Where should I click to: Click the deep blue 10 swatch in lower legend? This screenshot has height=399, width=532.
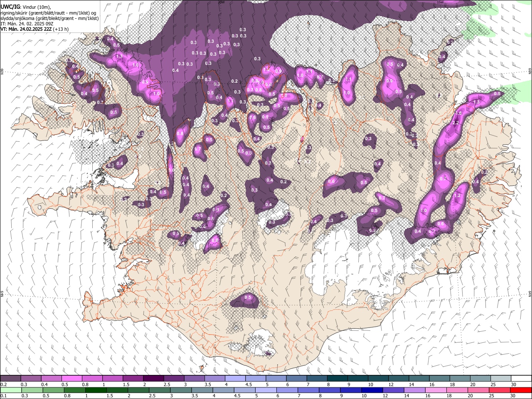tap(372, 390)
